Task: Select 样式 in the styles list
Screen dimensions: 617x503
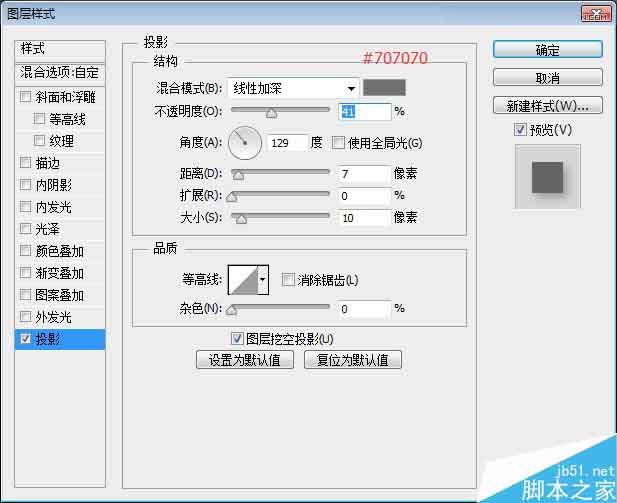Action: [60, 49]
